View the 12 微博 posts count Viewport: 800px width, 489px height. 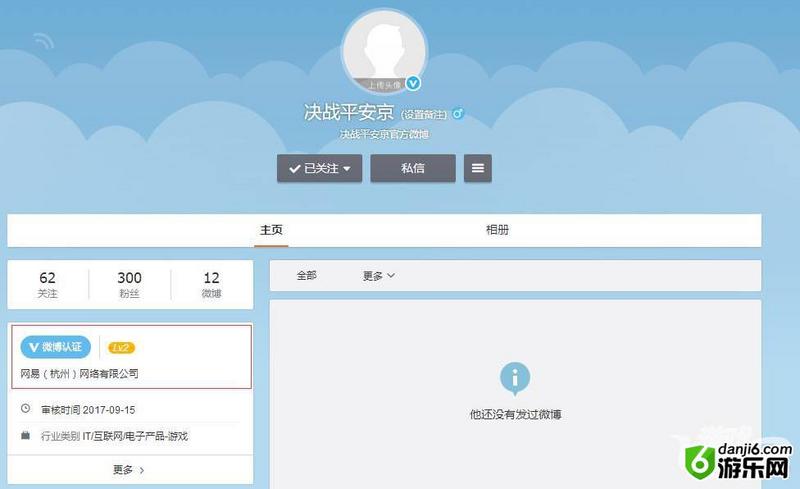click(211, 284)
